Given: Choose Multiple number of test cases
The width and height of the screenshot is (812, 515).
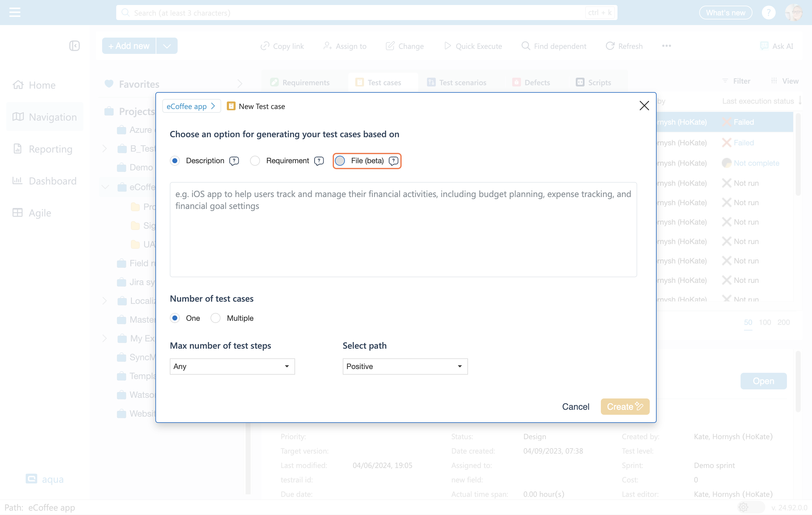Looking at the screenshot, I should pos(216,318).
